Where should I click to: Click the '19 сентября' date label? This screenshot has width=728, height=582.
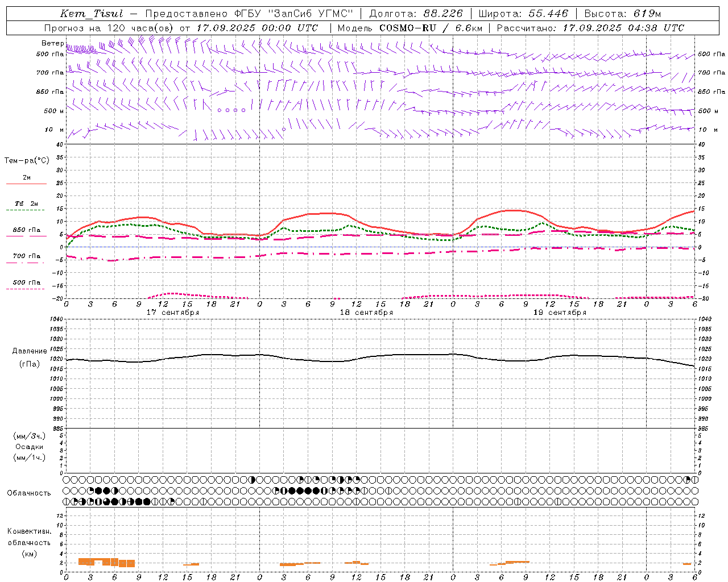[x=560, y=313]
